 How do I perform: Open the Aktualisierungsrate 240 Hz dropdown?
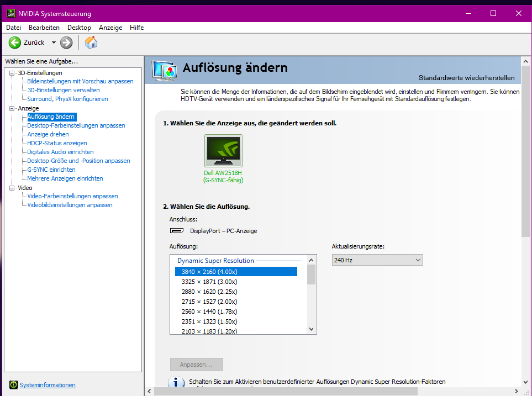click(x=377, y=260)
